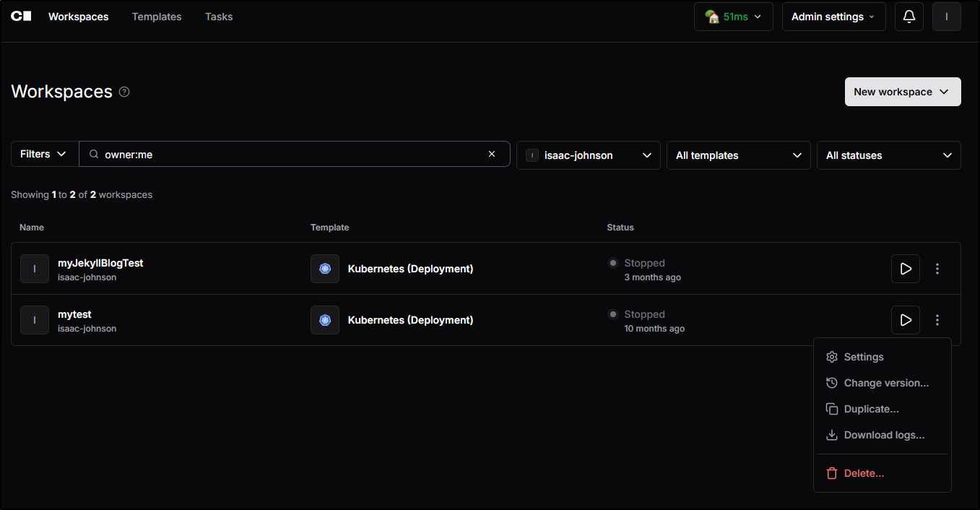Image resolution: width=980 pixels, height=510 pixels.
Task: Open more options for myJekyllBlogTest
Action: pos(937,269)
